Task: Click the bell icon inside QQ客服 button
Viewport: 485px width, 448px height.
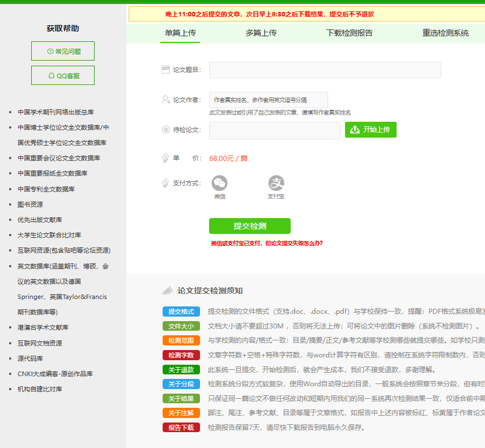Action: [x=52, y=75]
